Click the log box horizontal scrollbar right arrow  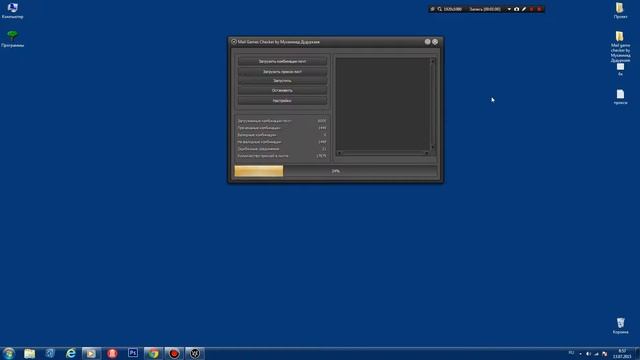click(427, 153)
